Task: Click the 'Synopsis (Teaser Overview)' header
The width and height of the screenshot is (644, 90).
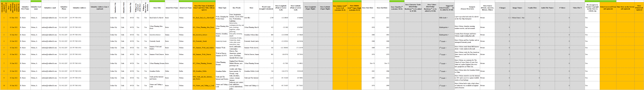Action: click(467, 8)
